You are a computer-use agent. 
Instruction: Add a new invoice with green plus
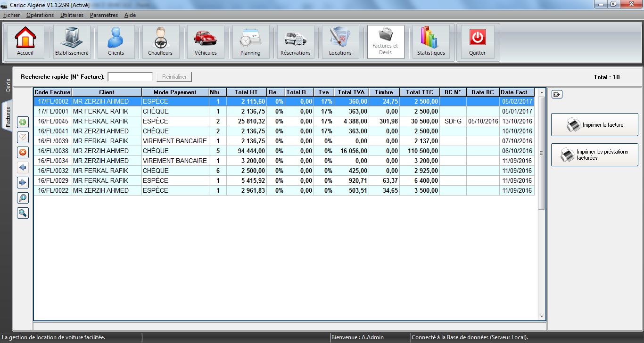point(23,122)
